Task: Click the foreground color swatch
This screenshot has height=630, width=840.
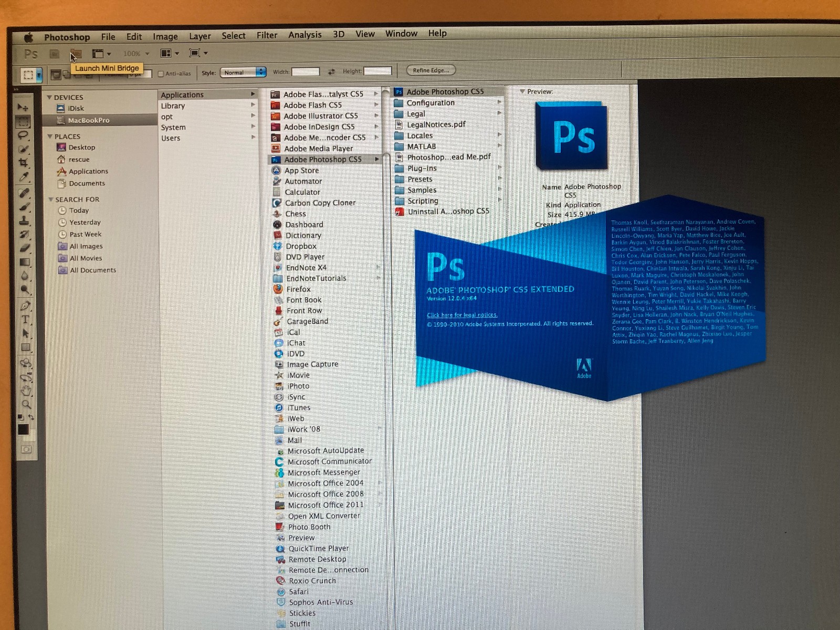Action: 23,429
